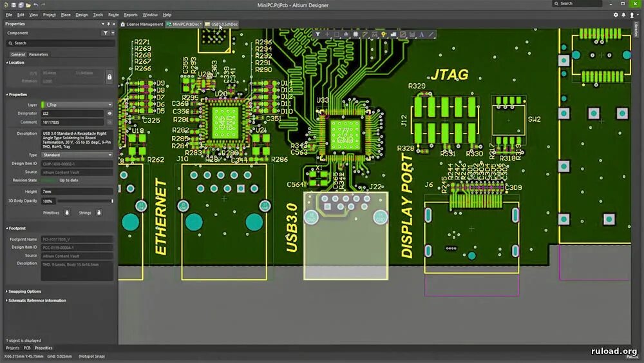Screen dimensions: 644x363
Task: Toggle the Primitives lock
Action: coord(67,213)
